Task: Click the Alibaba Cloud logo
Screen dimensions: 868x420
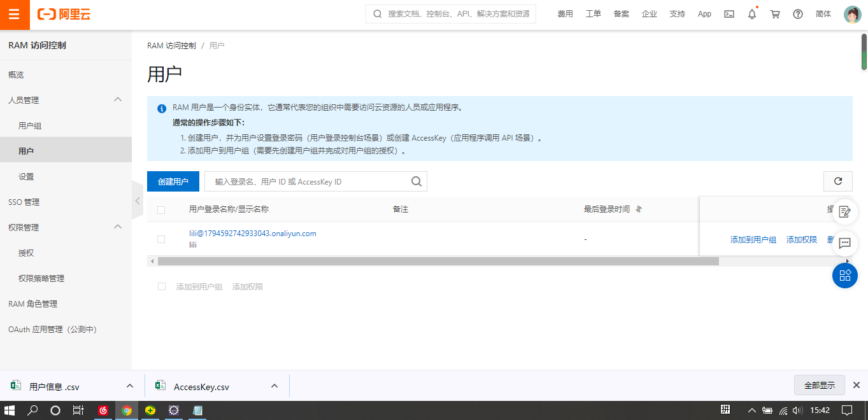Action: point(64,14)
